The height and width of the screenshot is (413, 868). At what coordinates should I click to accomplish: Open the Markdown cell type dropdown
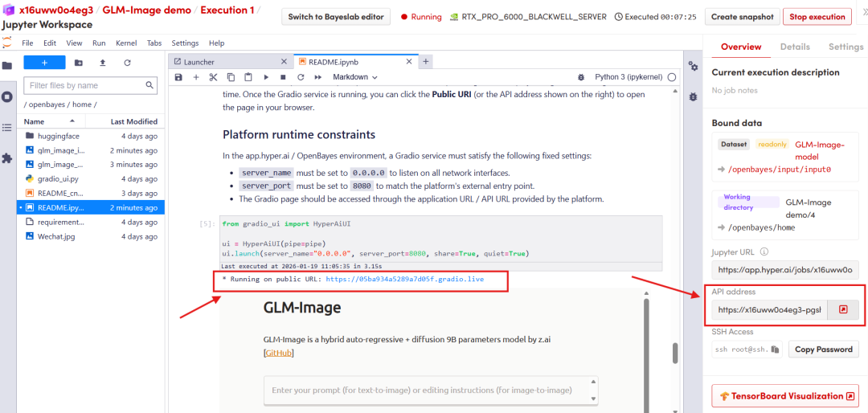(x=355, y=77)
